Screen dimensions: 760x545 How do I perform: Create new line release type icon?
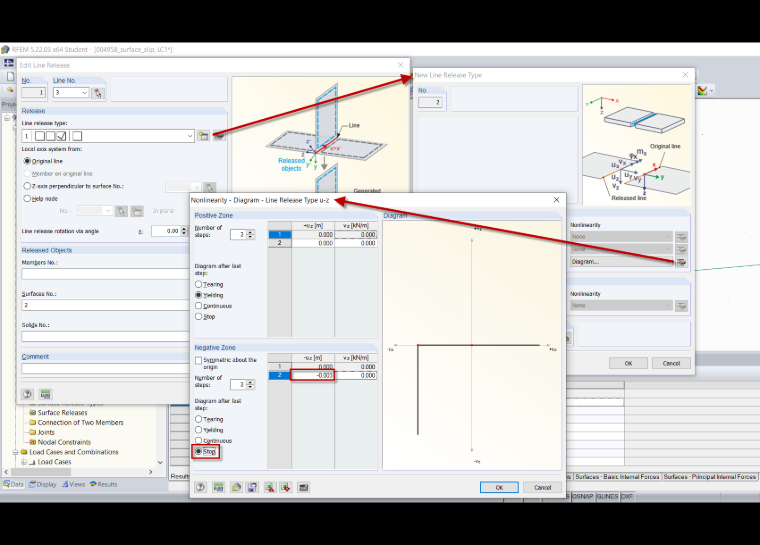point(204,136)
